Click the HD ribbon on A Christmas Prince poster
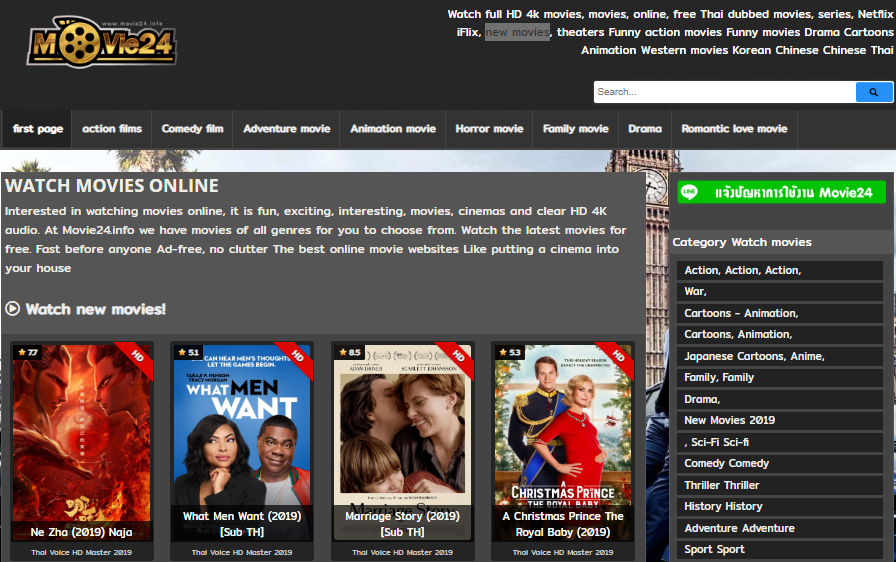 617,359
